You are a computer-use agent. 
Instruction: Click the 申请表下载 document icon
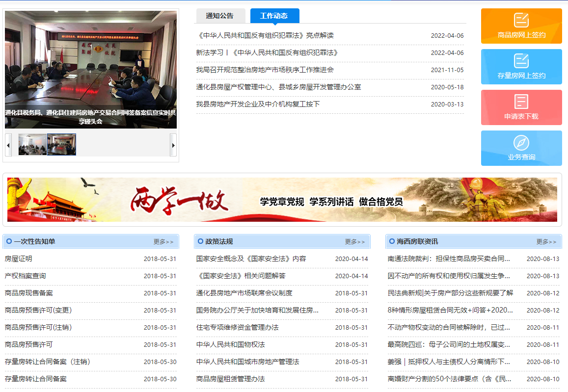[521, 102]
